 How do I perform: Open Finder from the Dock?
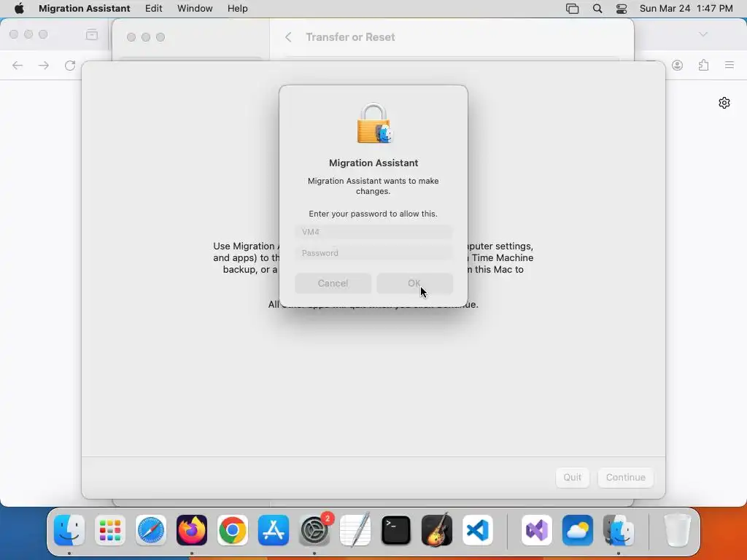click(x=69, y=530)
